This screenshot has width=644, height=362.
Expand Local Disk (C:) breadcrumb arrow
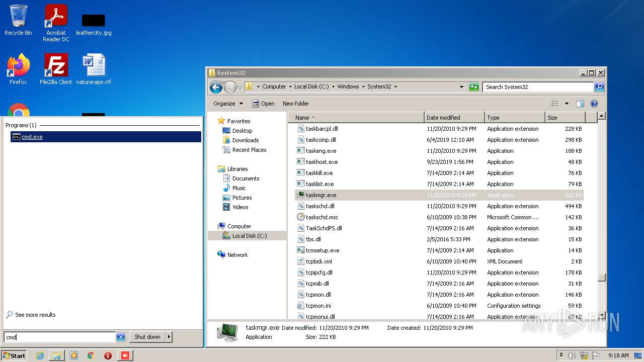[x=333, y=86]
